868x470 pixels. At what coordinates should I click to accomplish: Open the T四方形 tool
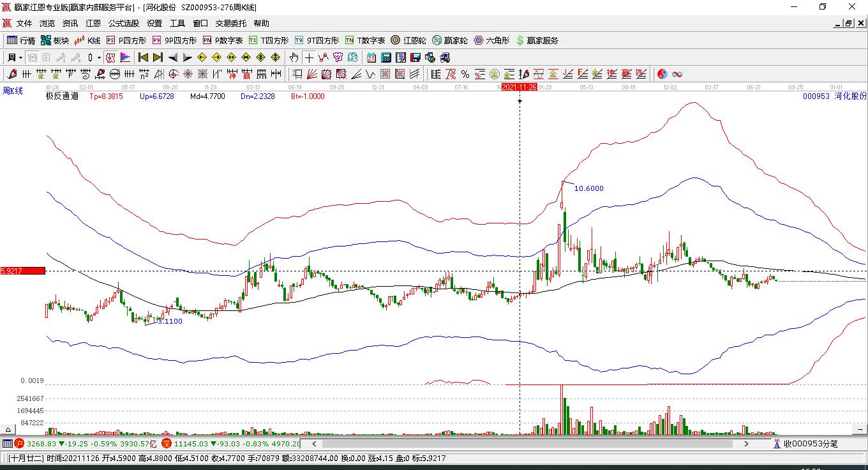pos(269,40)
